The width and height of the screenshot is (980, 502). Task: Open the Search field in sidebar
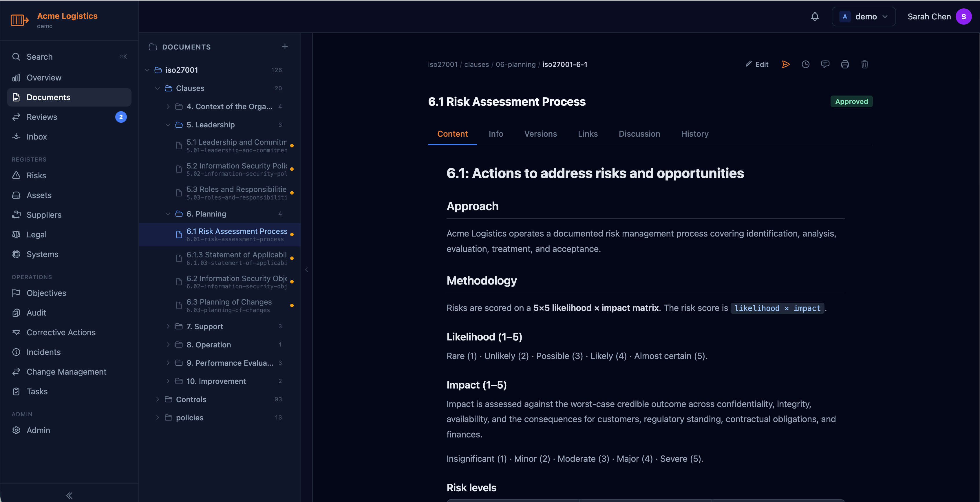tap(69, 57)
